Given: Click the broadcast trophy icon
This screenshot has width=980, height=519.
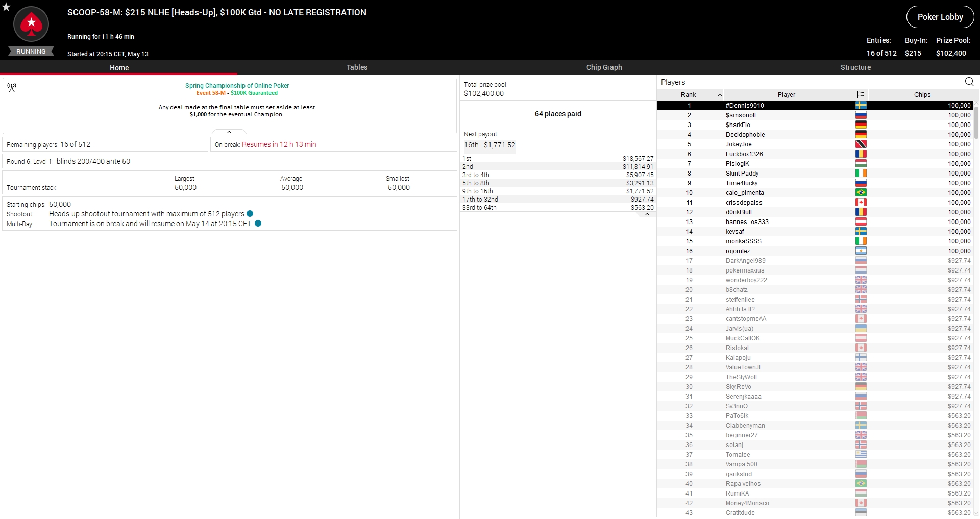Looking at the screenshot, I should click(x=12, y=88).
